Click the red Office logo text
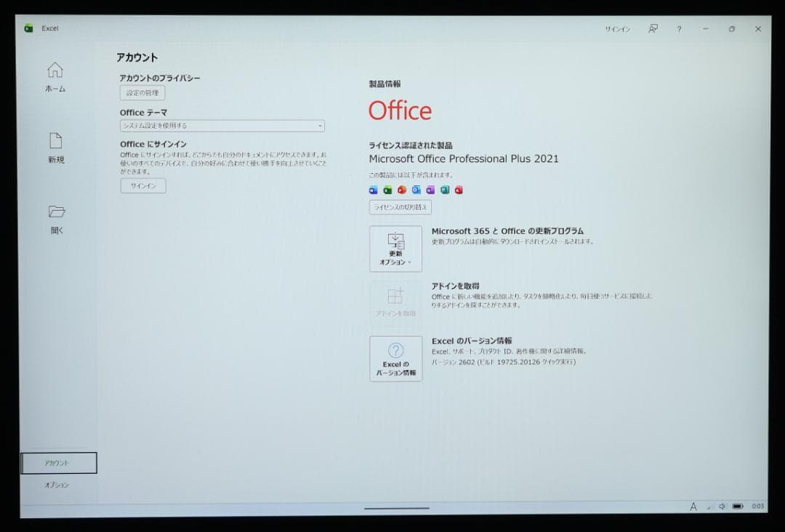Viewport: 785px width, 532px height. pos(400,110)
